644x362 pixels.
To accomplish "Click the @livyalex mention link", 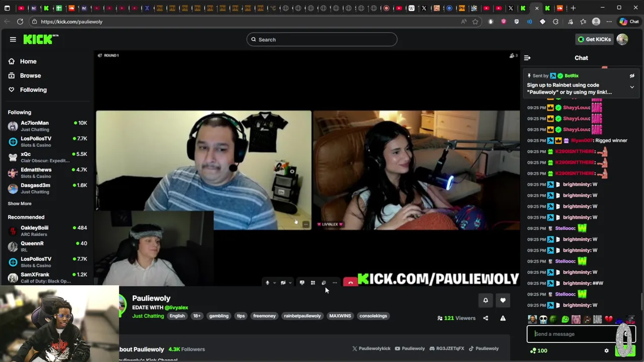I will tap(177, 307).
